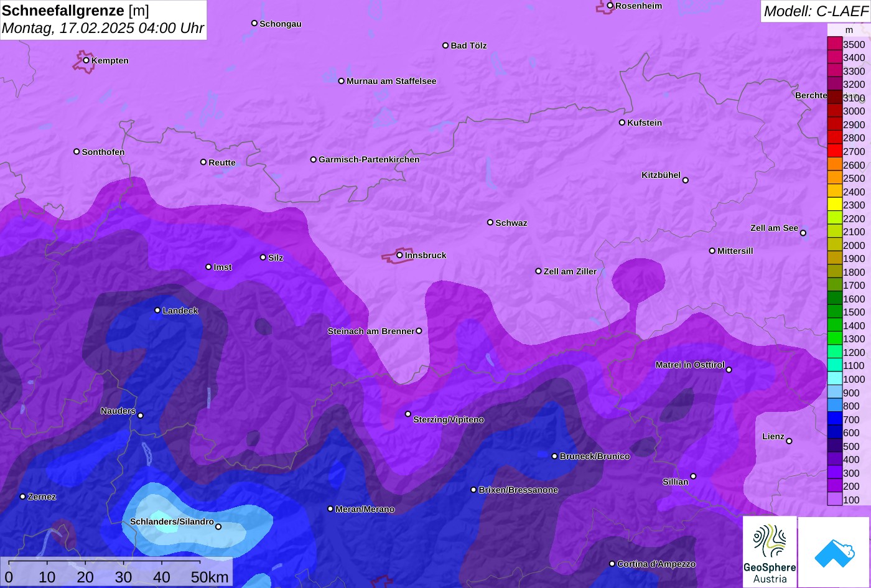Click the Schlanders/Silandro location dot

coord(218,527)
